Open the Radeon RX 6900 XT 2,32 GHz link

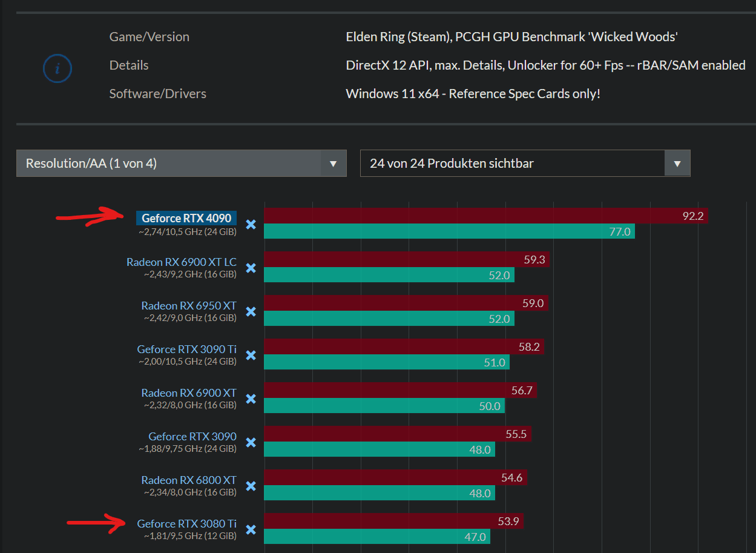point(189,393)
